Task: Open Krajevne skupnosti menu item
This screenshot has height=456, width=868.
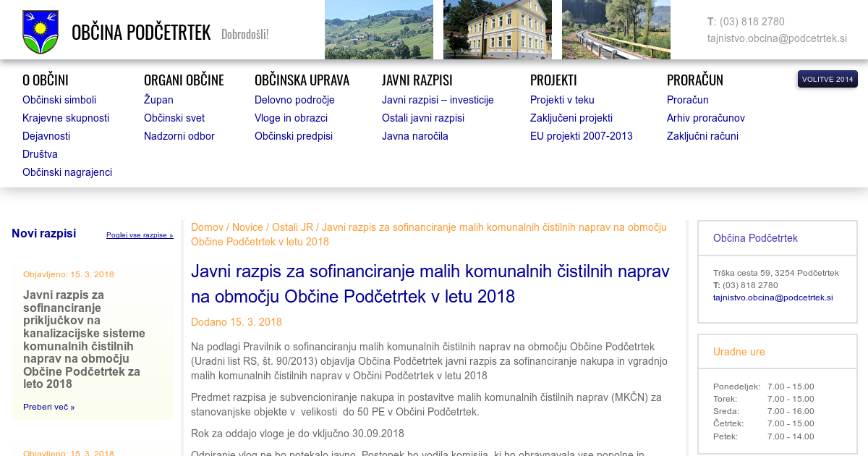Action: pyautogui.click(x=66, y=118)
